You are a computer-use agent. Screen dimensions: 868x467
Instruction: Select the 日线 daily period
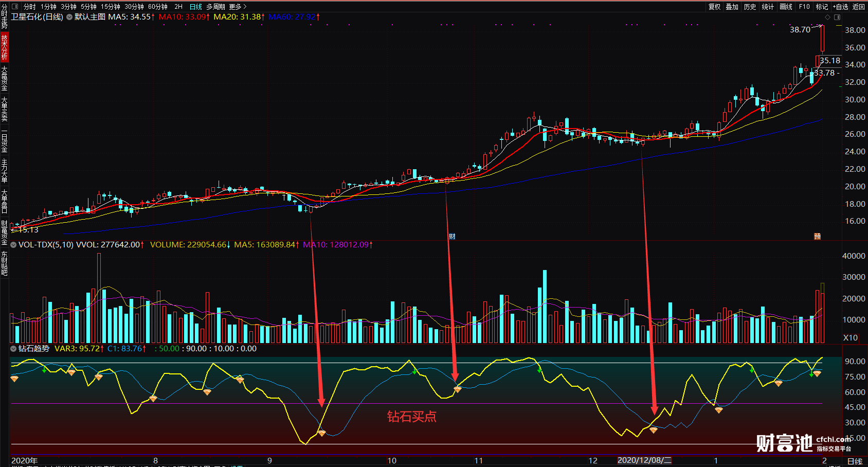tap(196, 7)
